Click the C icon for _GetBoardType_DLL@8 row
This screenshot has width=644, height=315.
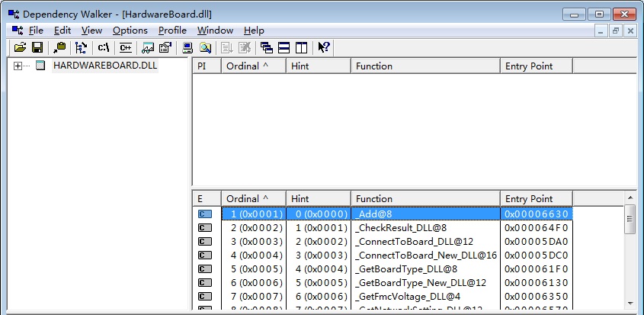(205, 269)
